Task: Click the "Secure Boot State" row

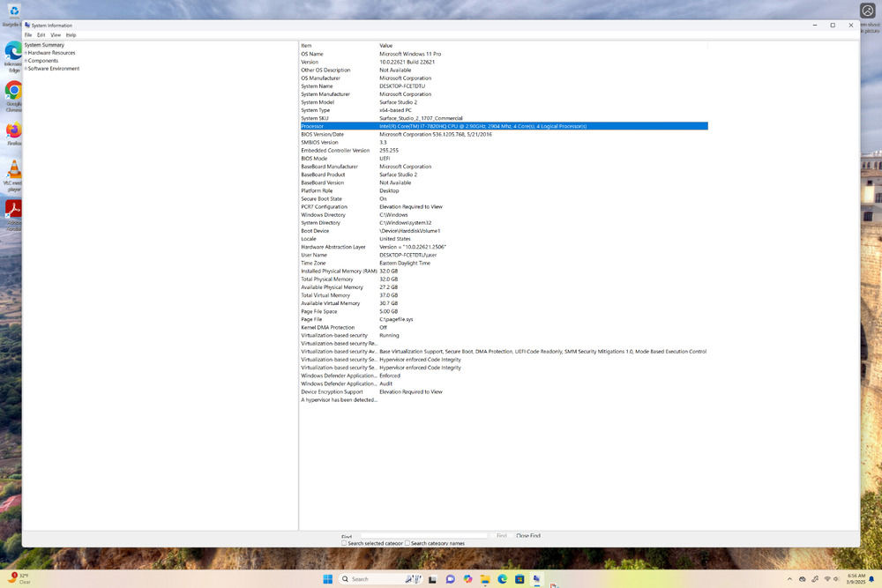Action: pos(504,198)
